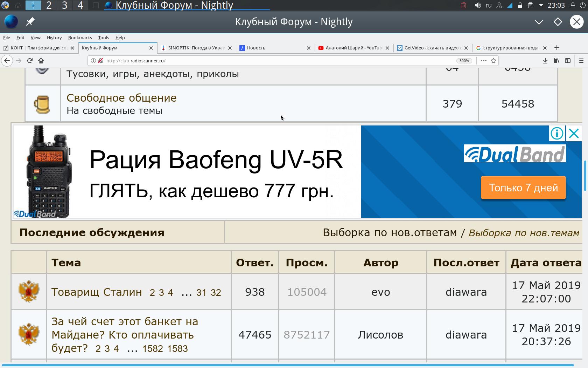
Task: Switch to virtual desktop 2
Action: coord(49,5)
